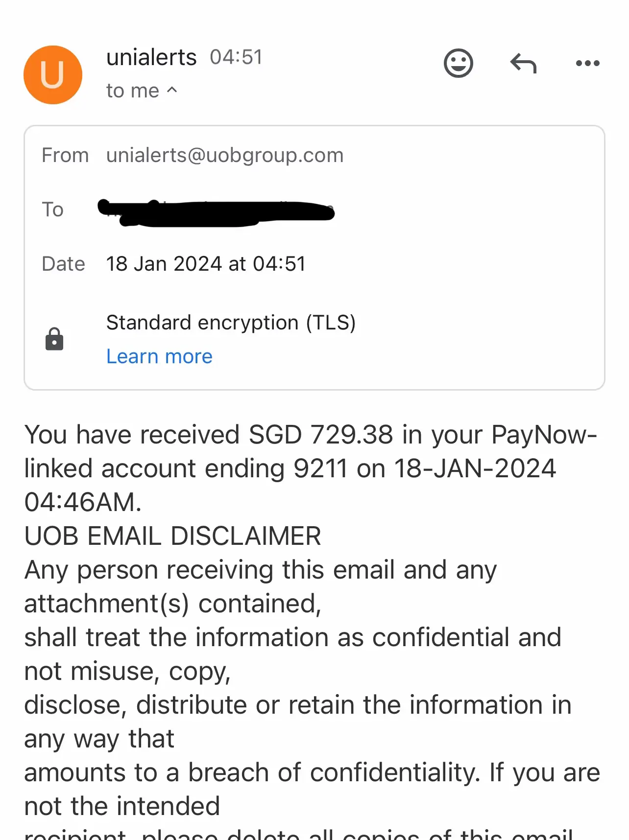The width and height of the screenshot is (629, 840).
Task: Tap the emoji reaction smiley icon
Action: [458, 63]
